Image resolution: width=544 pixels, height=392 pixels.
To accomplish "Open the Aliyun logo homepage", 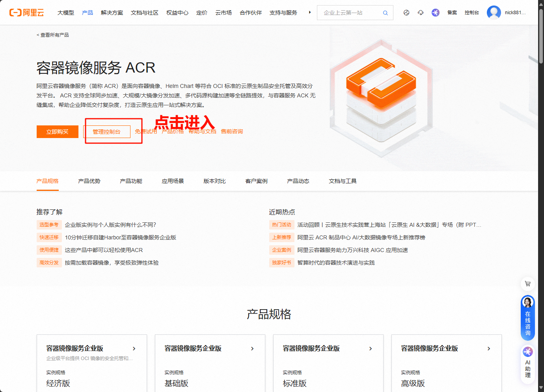I will point(26,13).
